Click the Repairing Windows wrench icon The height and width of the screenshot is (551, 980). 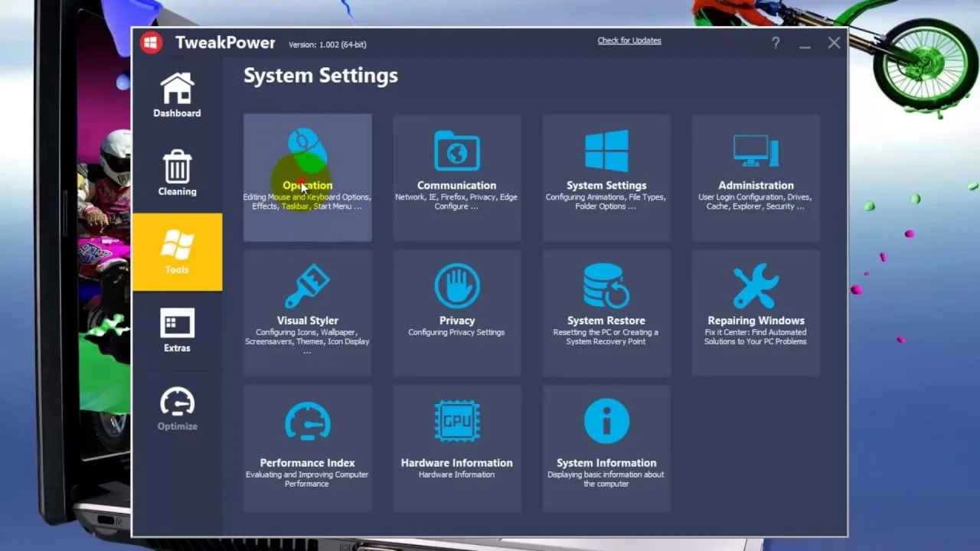tap(756, 286)
